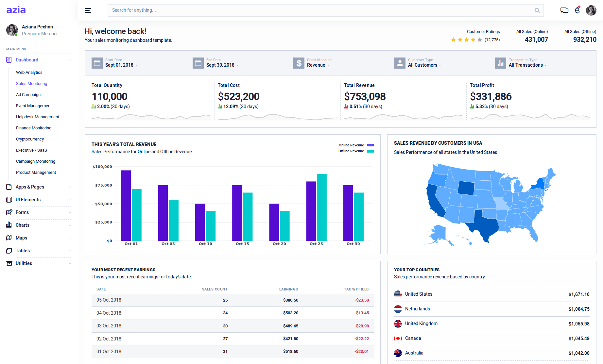The width and height of the screenshot is (603, 364).
Task: Click the Sales Count column header
Action: (215, 289)
